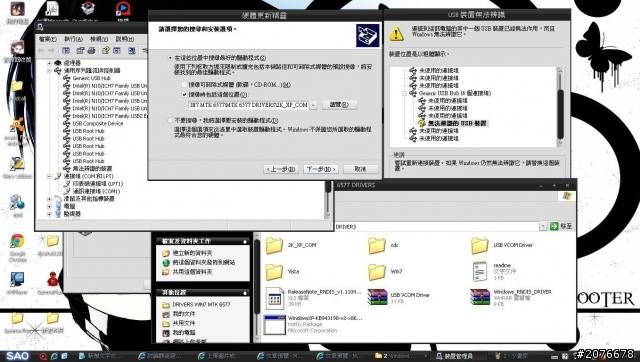Select USB Composite Device in Device Manager
Viewport: 640px width, 362px height.
coord(98,124)
